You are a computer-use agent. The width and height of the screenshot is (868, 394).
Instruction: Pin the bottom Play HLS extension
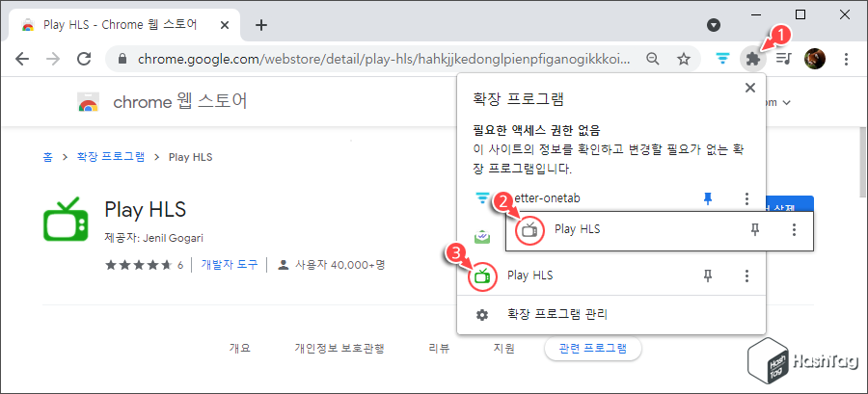point(708,276)
